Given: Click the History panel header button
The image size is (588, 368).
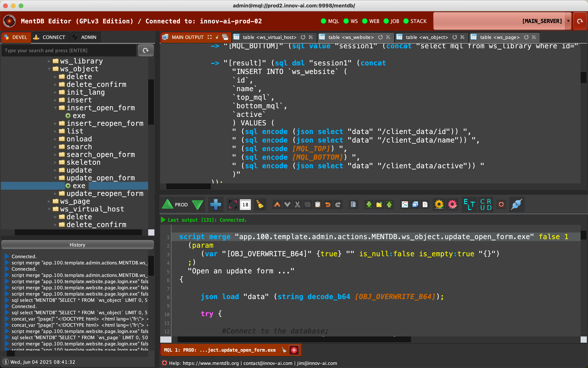Looking at the screenshot, I should [77, 245].
